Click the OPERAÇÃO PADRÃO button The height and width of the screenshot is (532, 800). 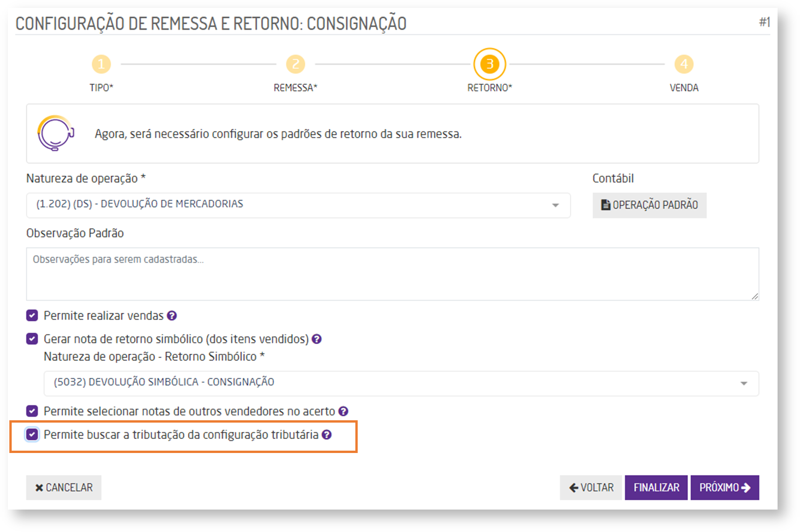coord(649,205)
